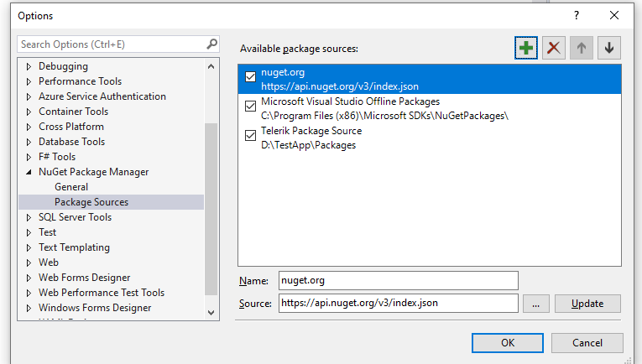
Task: Open the Web Forms Designer options
Action: coord(84,278)
